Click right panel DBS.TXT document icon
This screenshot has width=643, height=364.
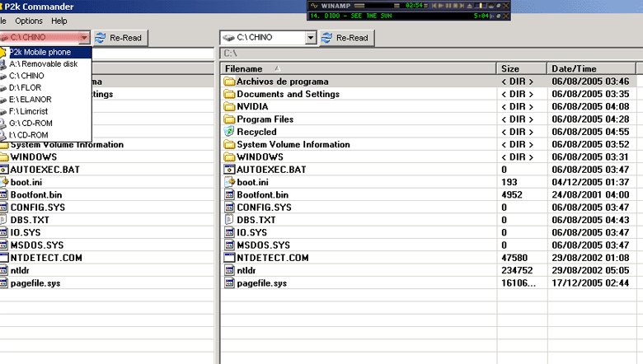pos(229,219)
